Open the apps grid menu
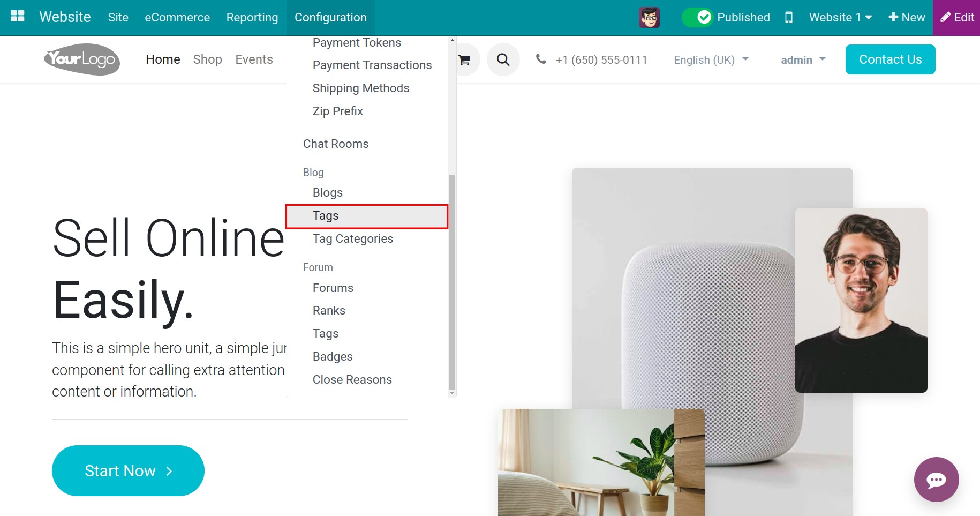Image resolution: width=980 pixels, height=516 pixels. [x=17, y=16]
